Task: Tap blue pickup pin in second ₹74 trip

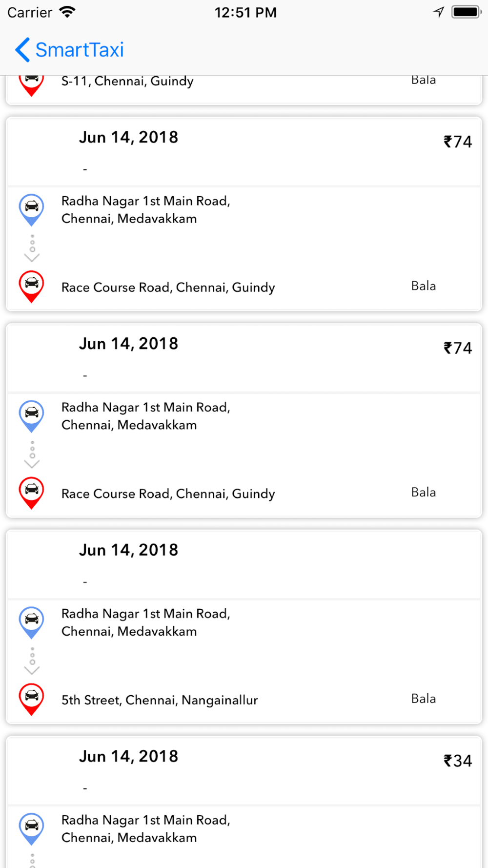Action: tap(32, 416)
